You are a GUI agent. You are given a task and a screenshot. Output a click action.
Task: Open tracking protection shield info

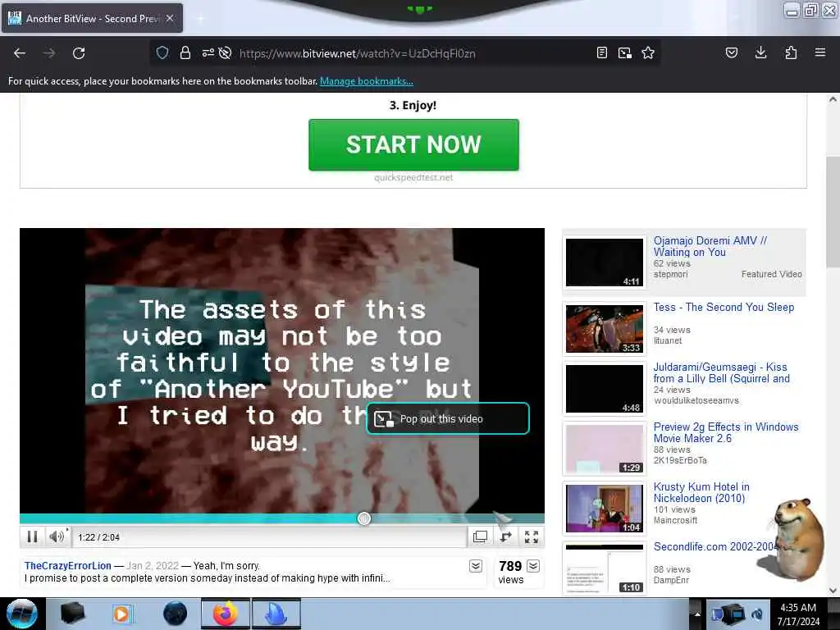(162, 52)
